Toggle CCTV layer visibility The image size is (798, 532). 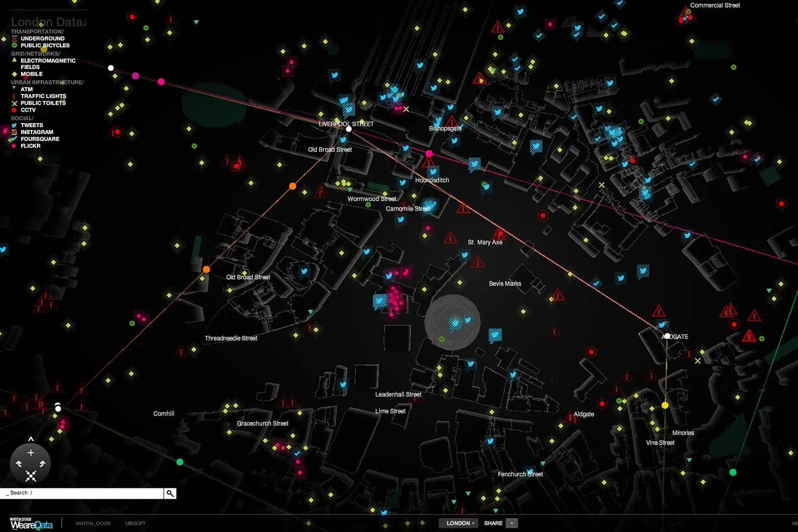[x=28, y=110]
